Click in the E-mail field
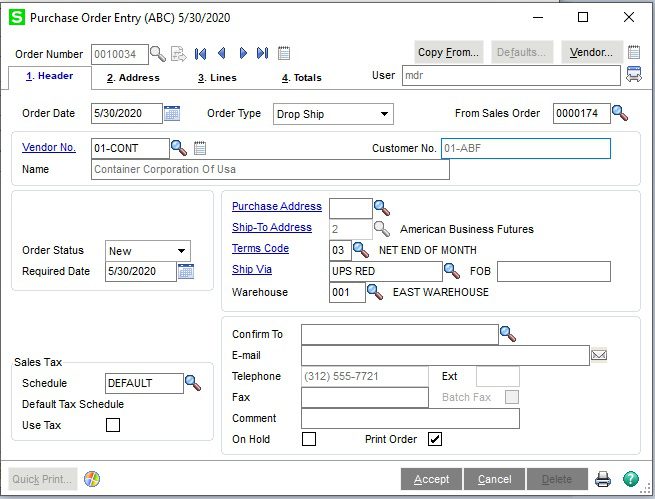Viewport: 655px width, 499px height. (445, 355)
